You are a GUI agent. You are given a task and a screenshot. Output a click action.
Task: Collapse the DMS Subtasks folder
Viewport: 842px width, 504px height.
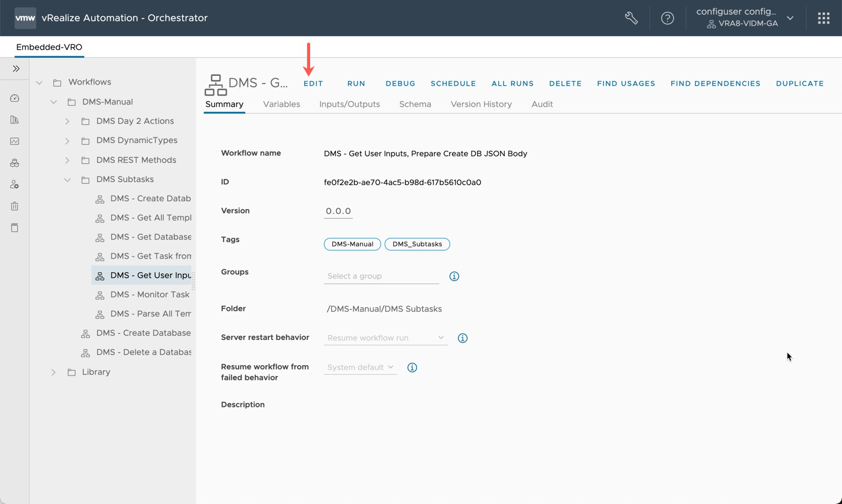click(67, 179)
